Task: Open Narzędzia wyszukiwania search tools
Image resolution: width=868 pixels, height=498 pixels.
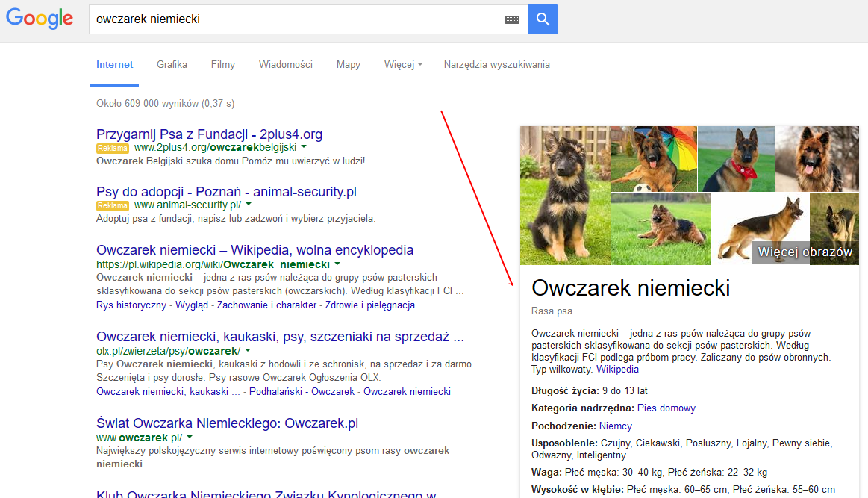Action: (x=496, y=65)
